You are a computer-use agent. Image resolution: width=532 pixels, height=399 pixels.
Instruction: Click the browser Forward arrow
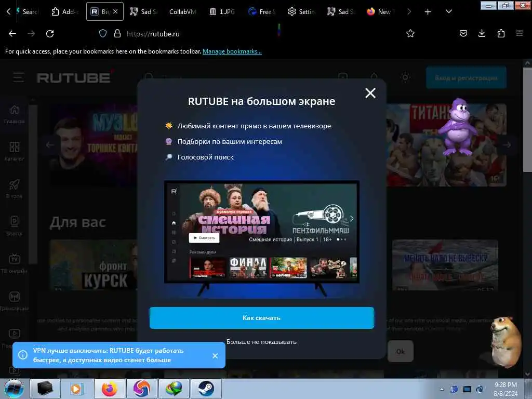(31, 34)
